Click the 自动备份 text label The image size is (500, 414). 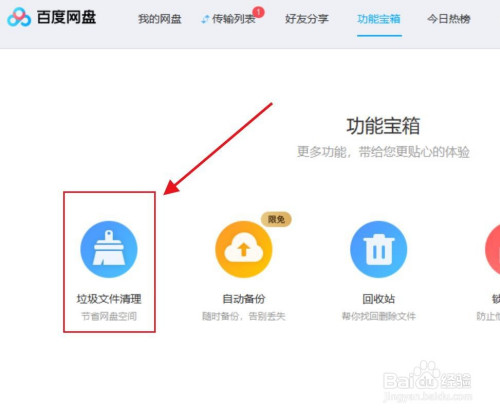pos(244,299)
